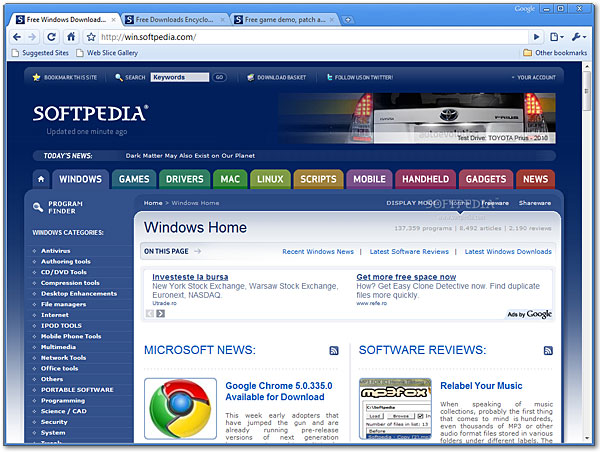Click the scrollbar down arrow

point(587,438)
